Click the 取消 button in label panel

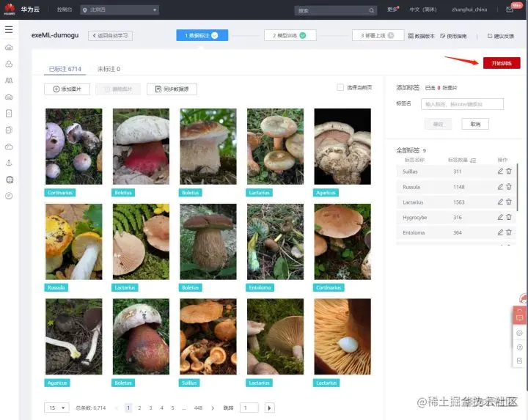tap(475, 124)
